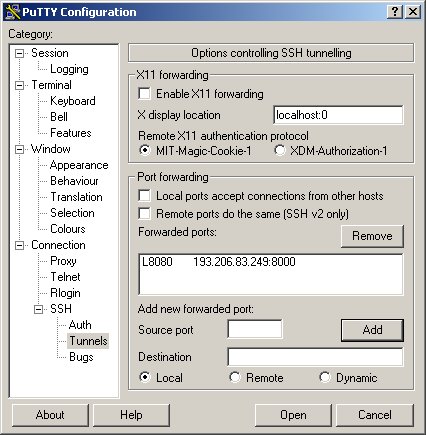
Task: Close the PuTTY Configuration dialog
Action: coord(413,12)
